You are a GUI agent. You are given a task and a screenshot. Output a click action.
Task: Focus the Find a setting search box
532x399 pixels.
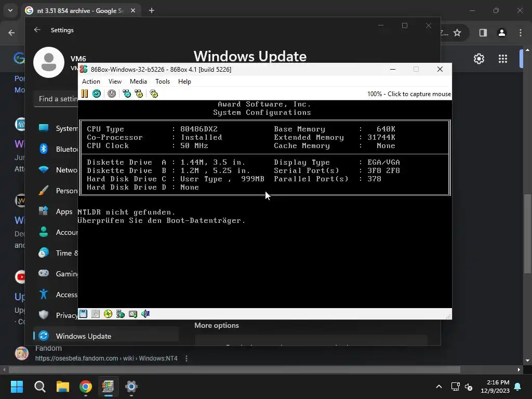coord(56,99)
